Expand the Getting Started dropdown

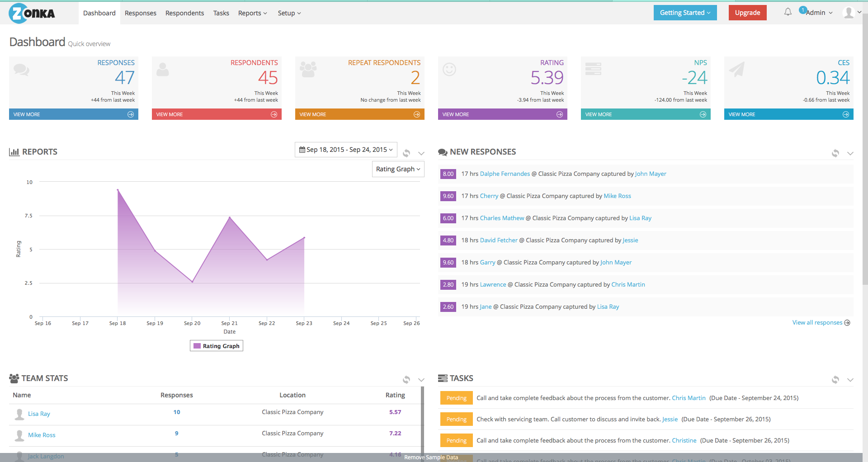[685, 13]
